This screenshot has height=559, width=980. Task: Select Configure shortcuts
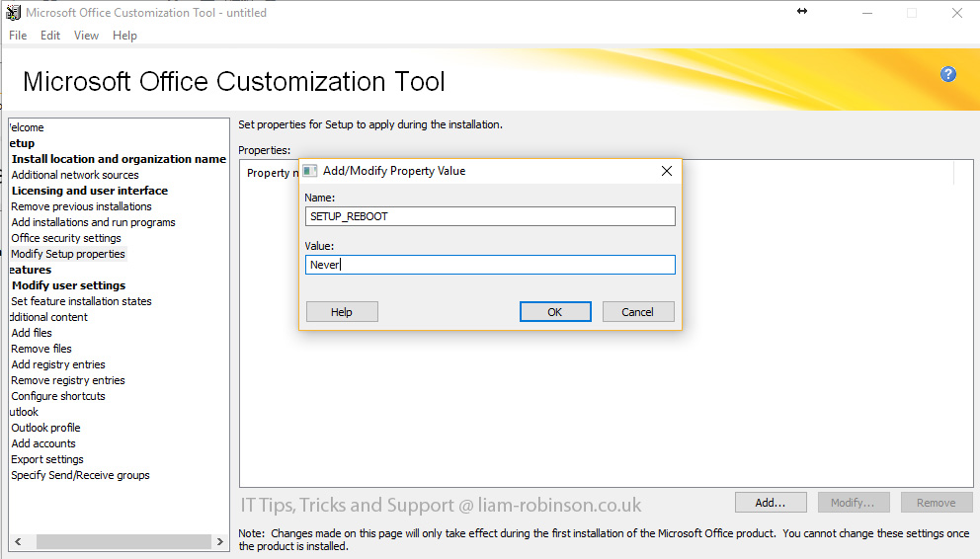[x=58, y=396]
